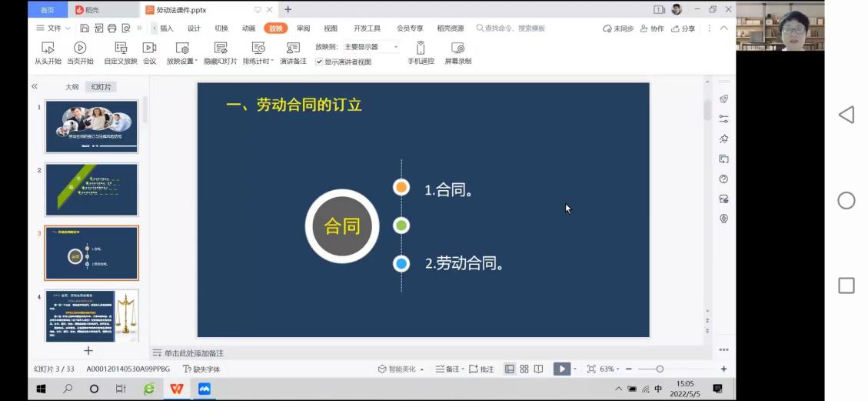
Task: Expand 排练计时 dropdown arrow
Action: 272,62
